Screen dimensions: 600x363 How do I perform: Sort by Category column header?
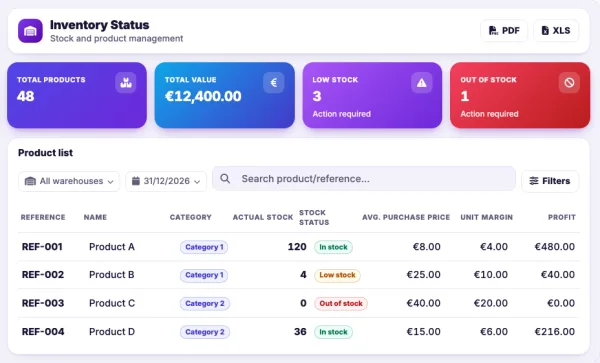coord(191,217)
